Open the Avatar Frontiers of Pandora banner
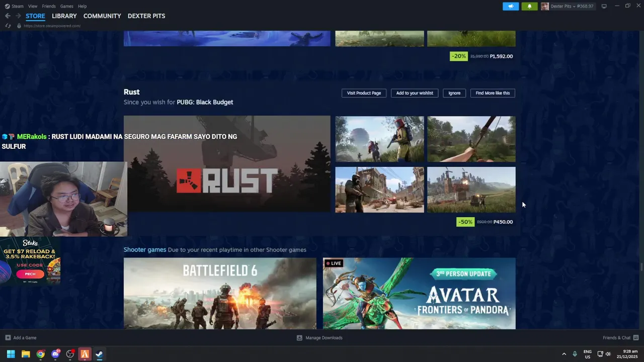 coord(419,294)
